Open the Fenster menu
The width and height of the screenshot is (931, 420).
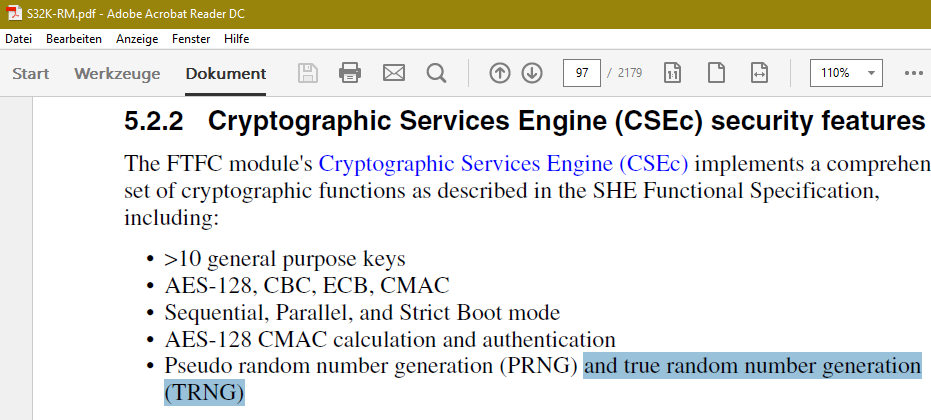[x=191, y=39]
